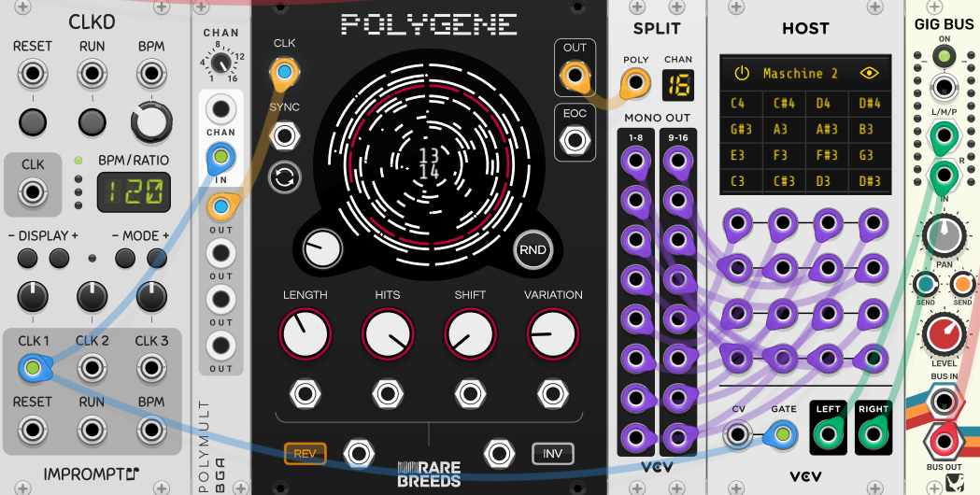Click the CLKD bottom RESET output jack
980x495 pixels.
[x=33, y=430]
